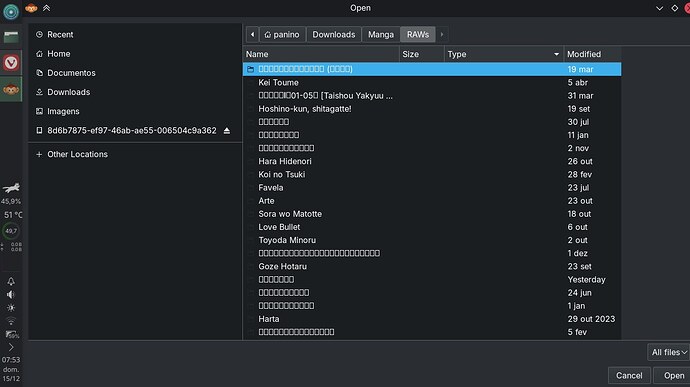The image size is (690, 387).
Task: Select Documentos in the sidebar
Action: pos(135,73)
